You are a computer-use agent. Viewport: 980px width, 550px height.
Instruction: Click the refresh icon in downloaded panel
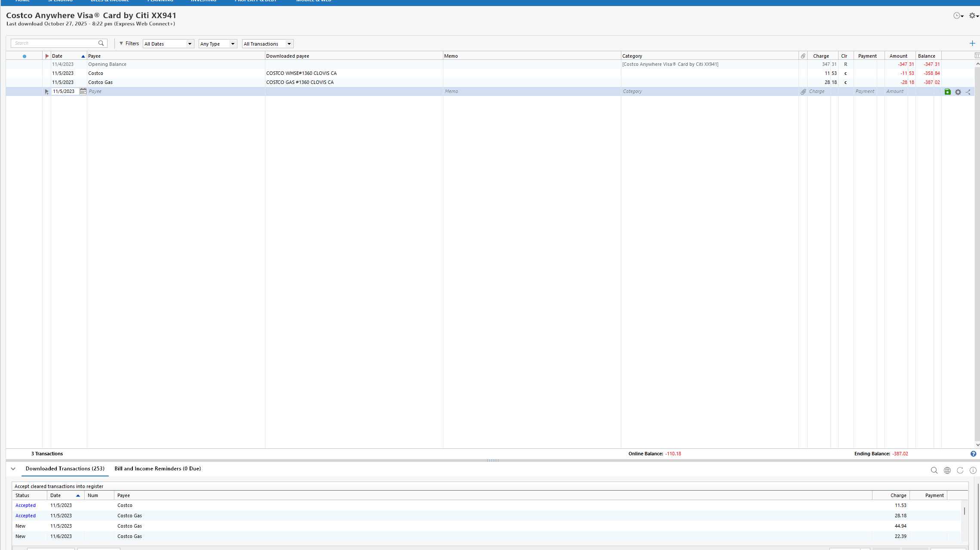coord(960,470)
